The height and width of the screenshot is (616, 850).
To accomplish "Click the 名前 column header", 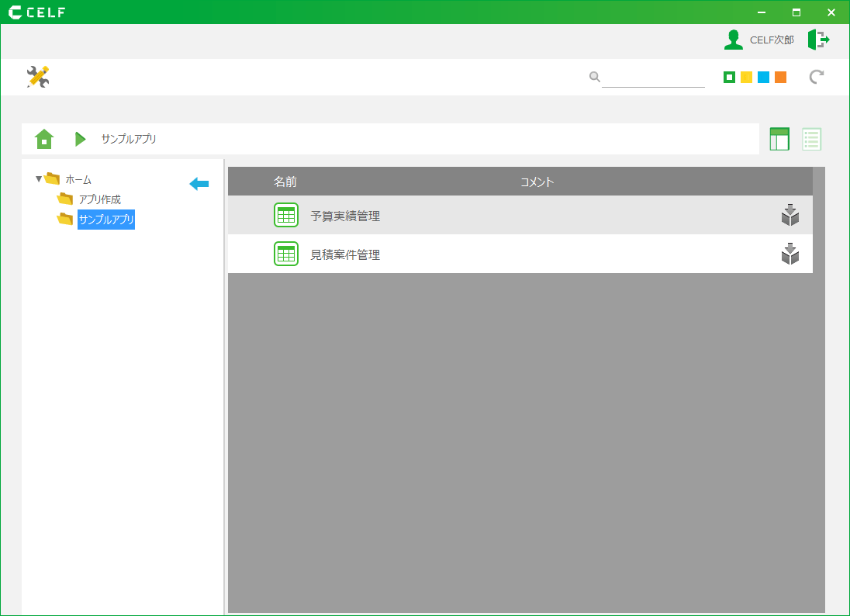I will (x=285, y=182).
